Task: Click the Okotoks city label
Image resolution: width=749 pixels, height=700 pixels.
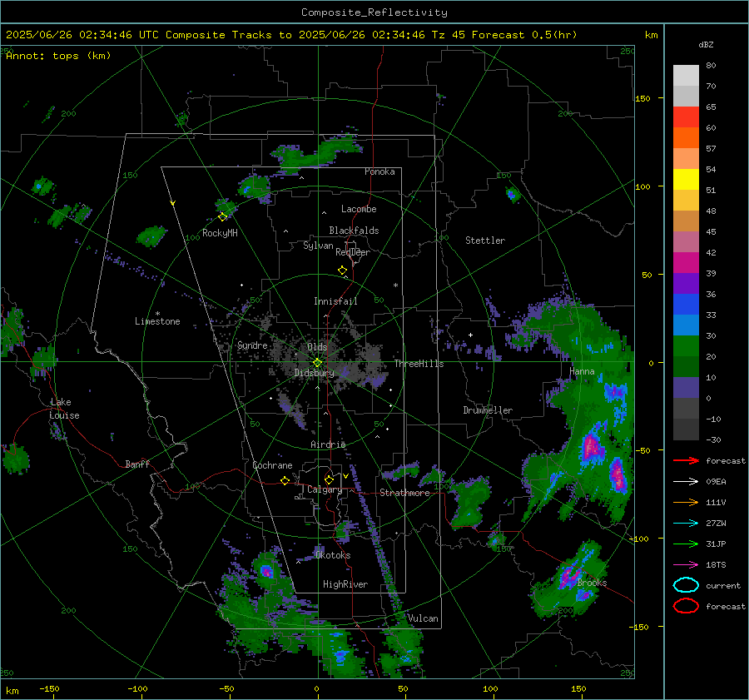Action: (x=333, y=555)
